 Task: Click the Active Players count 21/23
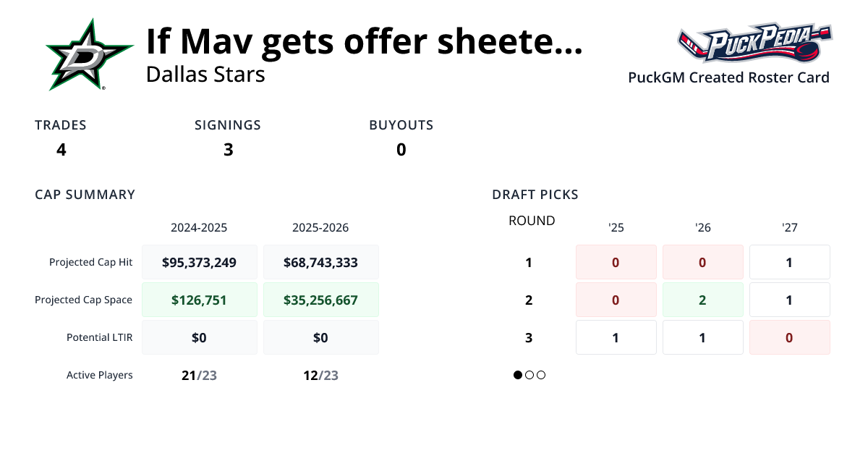pos(199,375)
